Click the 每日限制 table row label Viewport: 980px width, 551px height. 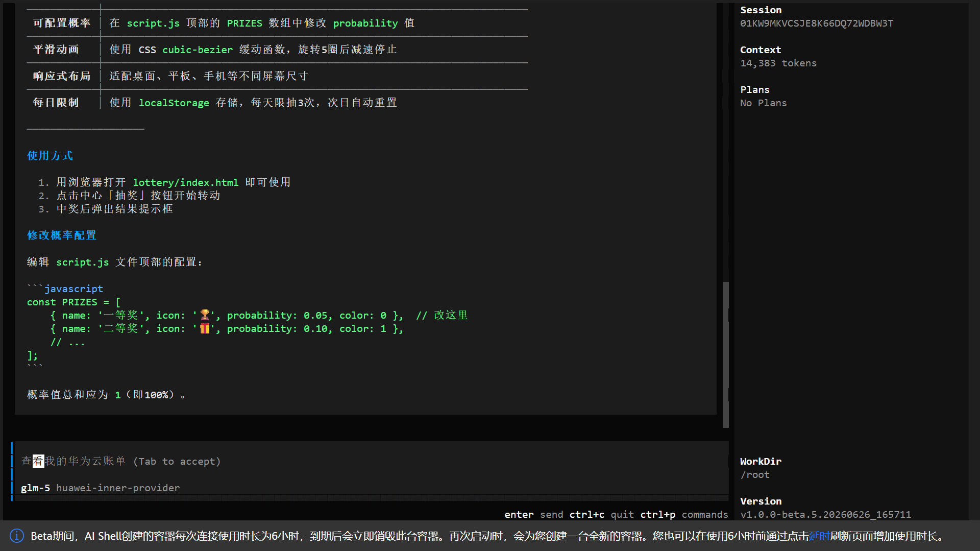[x=56, y=102]
